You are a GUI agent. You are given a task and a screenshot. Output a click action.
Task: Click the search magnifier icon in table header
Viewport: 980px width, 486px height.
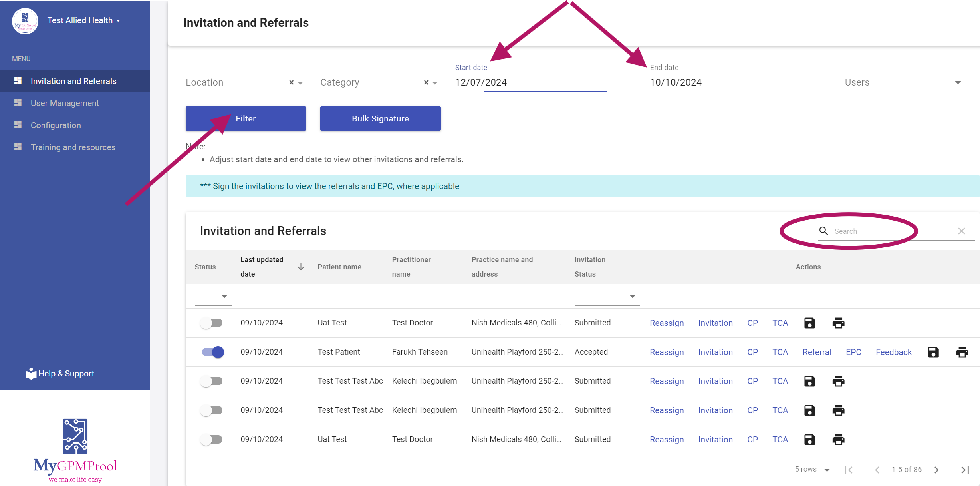coord(823,231)
